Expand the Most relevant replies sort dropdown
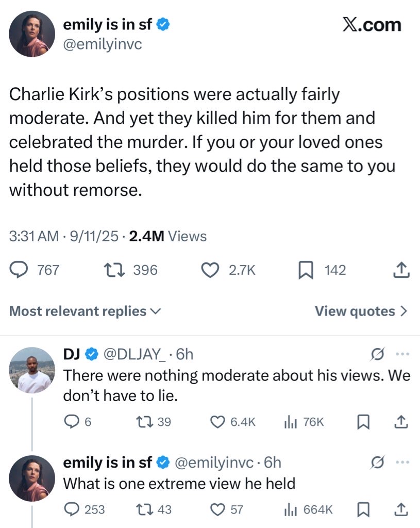 pyautogui.click(x=85, y=311)
